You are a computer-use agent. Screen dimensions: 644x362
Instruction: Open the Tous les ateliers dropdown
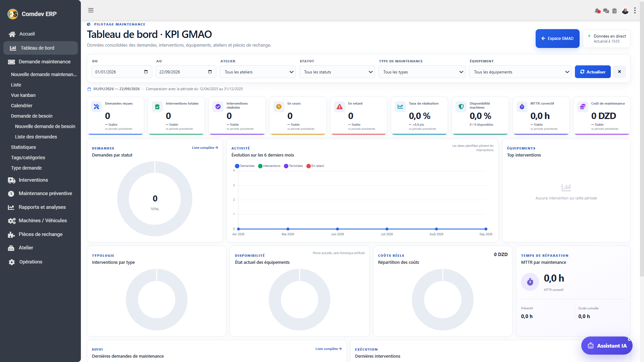point(258,72)
